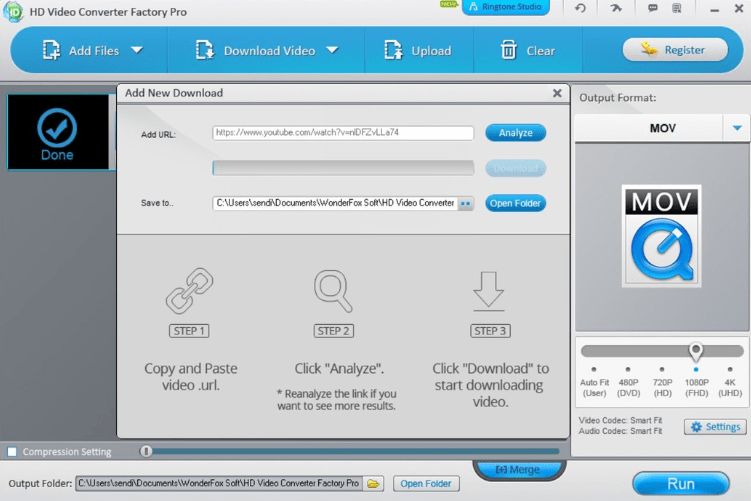Click the yellow browse folder icon

point(374,484)
